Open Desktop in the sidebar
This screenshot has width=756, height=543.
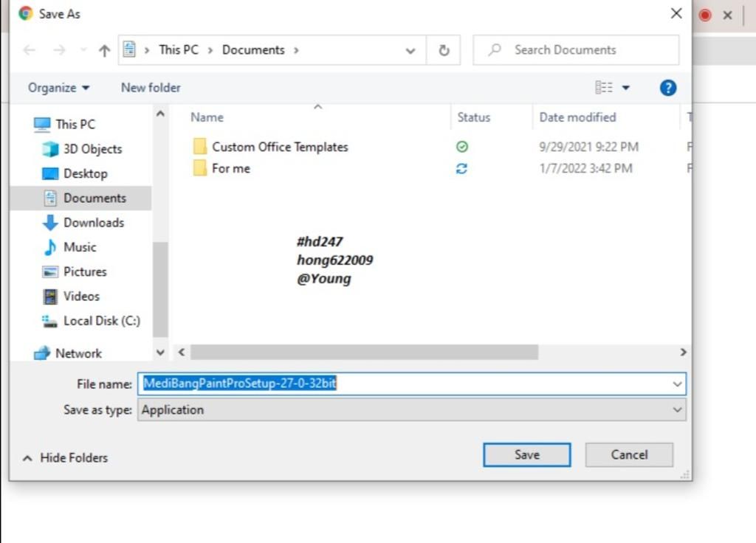(x=86, y=173)
